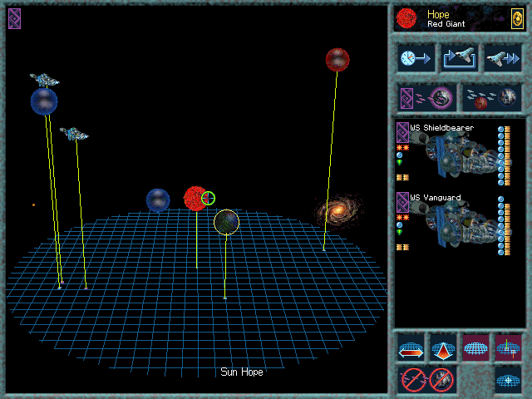Select the dark red planet on the tall stalk
Image resolution: width=532 pixels, height=399 pixels.
pos(337,60)
